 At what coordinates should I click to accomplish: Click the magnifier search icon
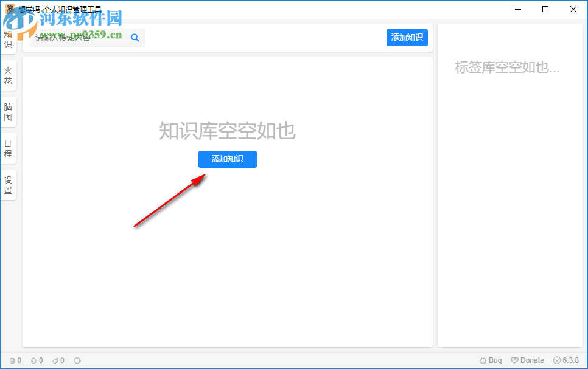(x=135, y=37)
